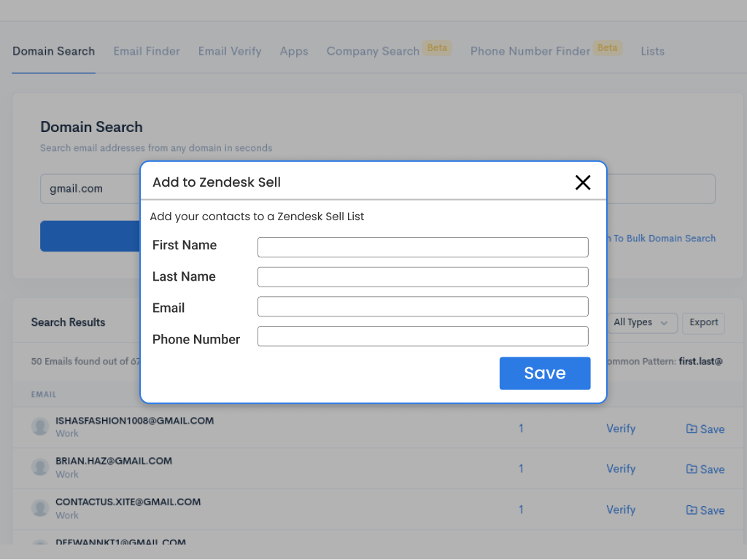Focus the Email field in dialog
The width and height of the screenshot is (747, 560).
(x=422, y=306)
